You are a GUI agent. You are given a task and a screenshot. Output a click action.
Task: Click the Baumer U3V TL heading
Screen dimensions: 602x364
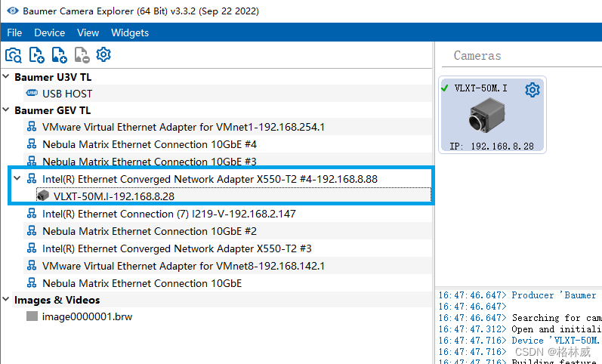point(53,77)
